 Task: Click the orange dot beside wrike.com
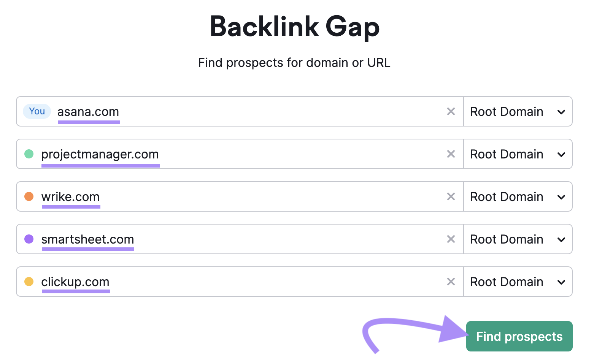click(29, 196)
